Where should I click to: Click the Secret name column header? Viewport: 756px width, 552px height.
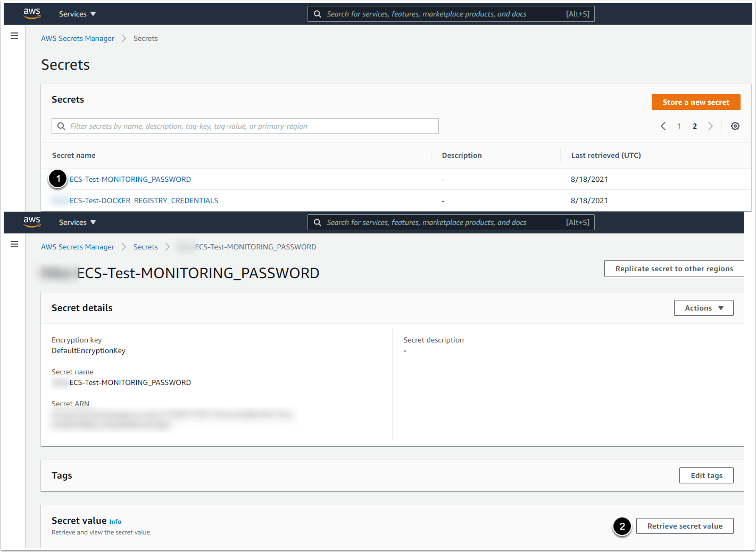tap(74, 155)
